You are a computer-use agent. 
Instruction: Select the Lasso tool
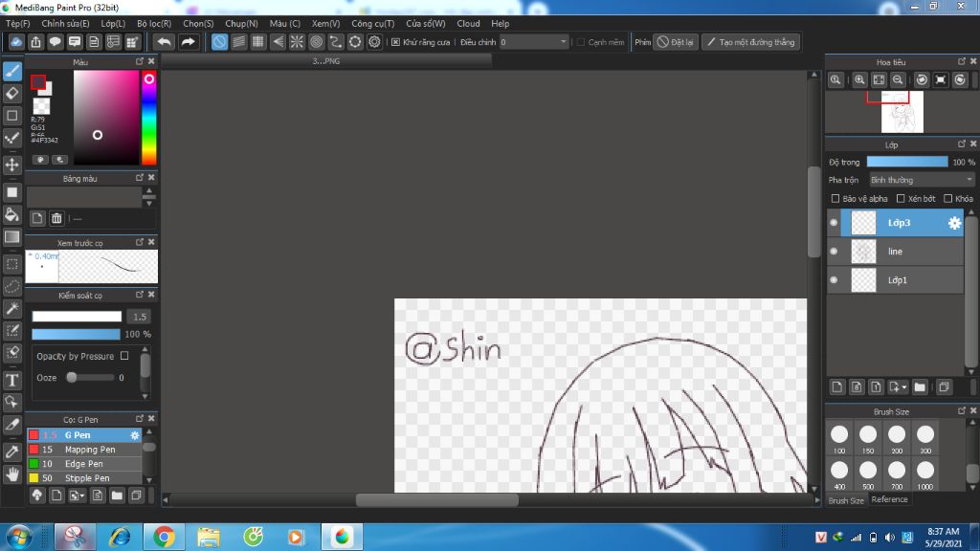point(11,286)
